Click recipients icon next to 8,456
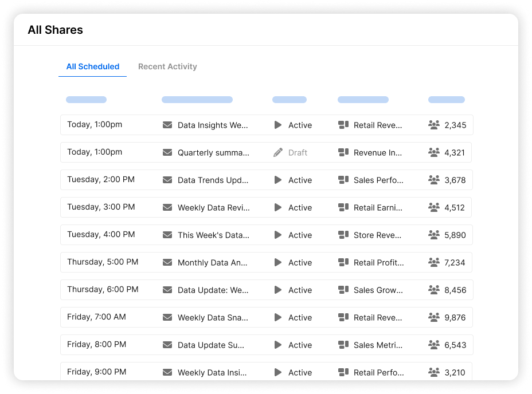The image size is (532, 394). (434, 290)
